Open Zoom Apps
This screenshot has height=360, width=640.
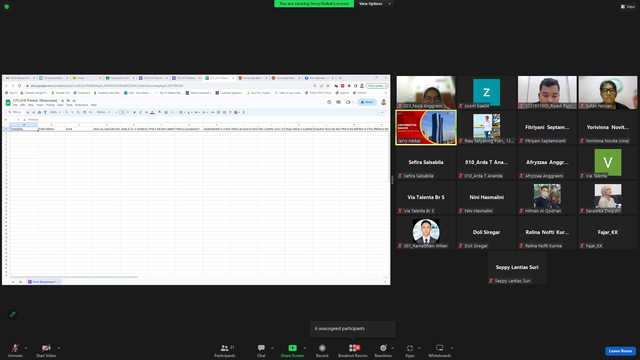coord(410,350)
